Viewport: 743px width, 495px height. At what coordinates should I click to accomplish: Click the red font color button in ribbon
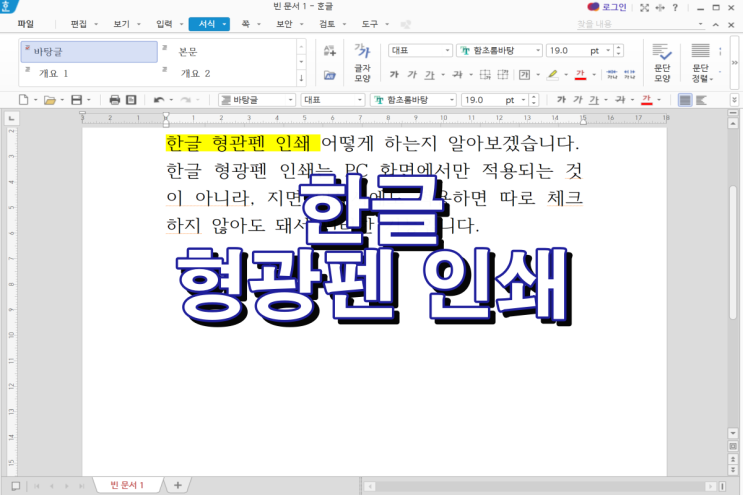580,74
